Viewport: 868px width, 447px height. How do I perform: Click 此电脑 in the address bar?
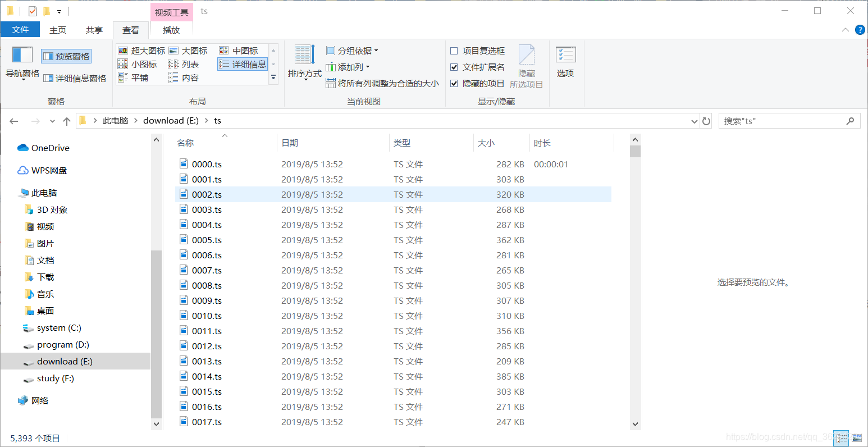click(x=115, y=121)
